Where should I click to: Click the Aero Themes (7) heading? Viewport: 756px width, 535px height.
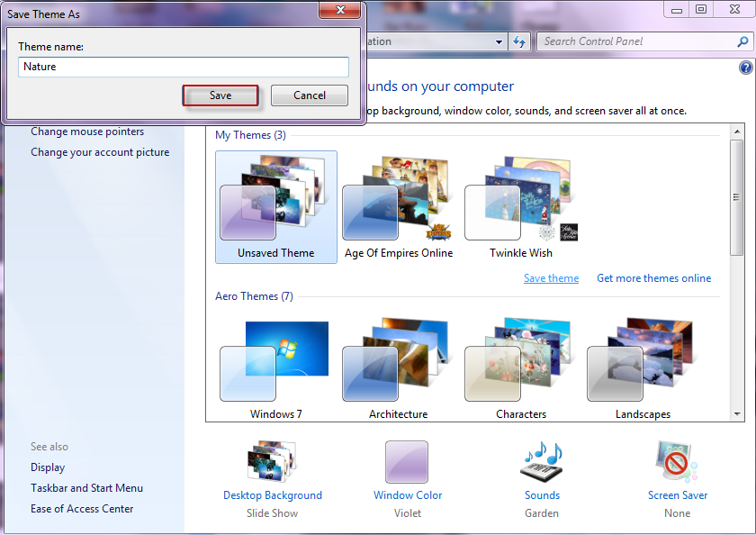coord(254,296)
